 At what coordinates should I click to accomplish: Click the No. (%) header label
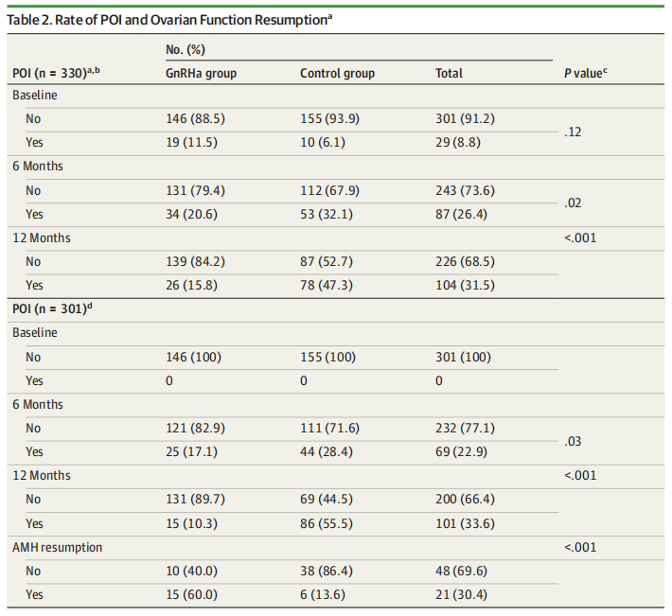click(x=185, y=47)
